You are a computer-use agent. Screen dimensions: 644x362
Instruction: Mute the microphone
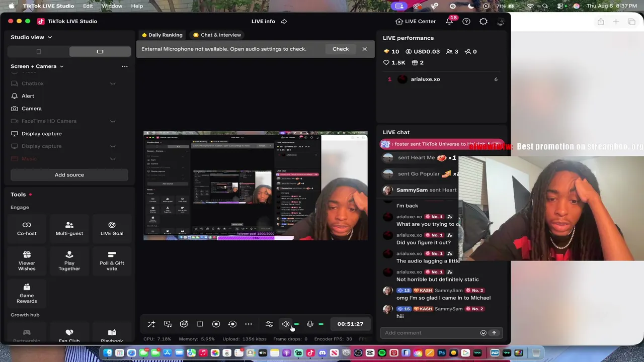(x=310, y=324)
